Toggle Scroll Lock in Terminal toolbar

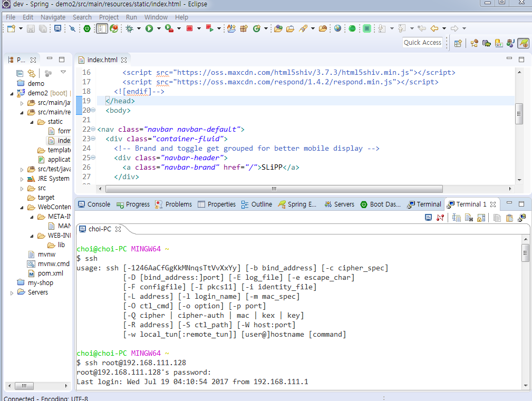pos(481,218)
